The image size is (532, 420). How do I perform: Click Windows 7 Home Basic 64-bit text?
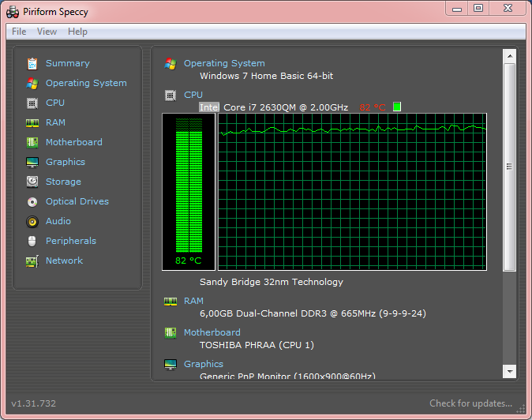(x=266, y=76)
